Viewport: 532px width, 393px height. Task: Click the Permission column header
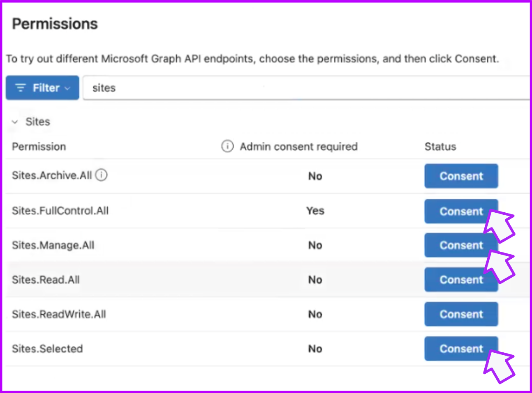pyautogui.click(x=39, y=147)
